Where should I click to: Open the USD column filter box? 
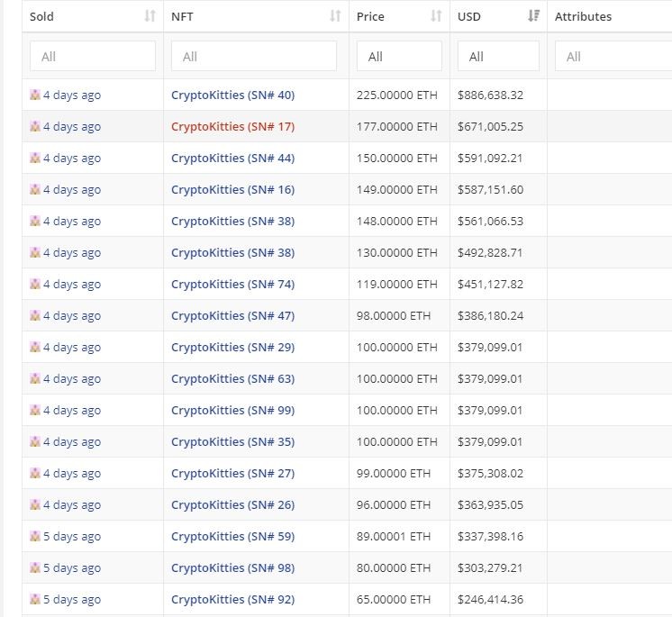point(498,56)
